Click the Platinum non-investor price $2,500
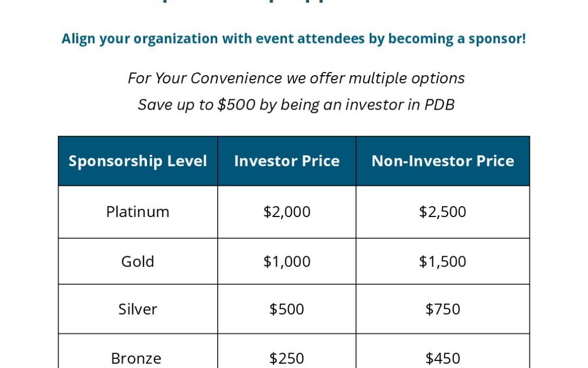The height and width of the screenshot is (368, 588). tap(443, 212)
